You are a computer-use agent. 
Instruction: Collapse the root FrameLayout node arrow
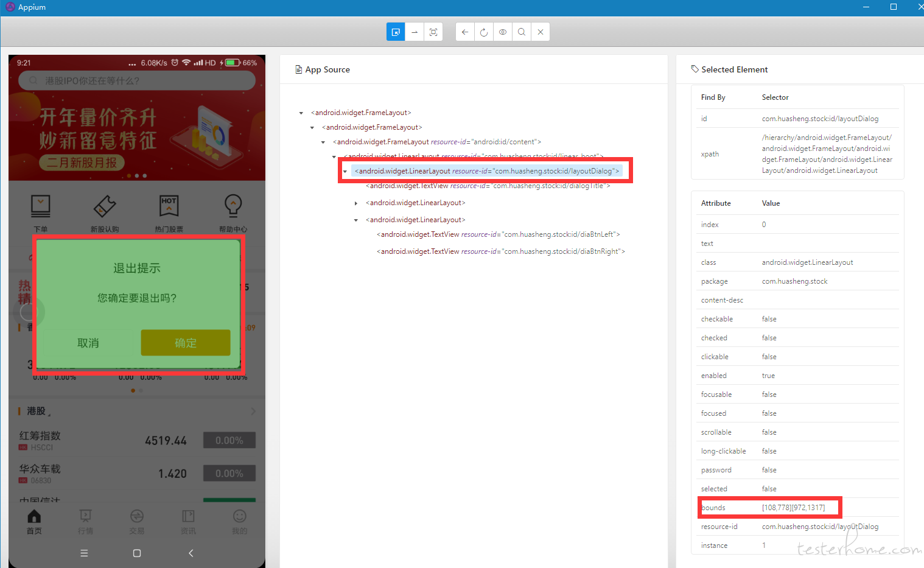pyautogui.click(x=301, y=113)
